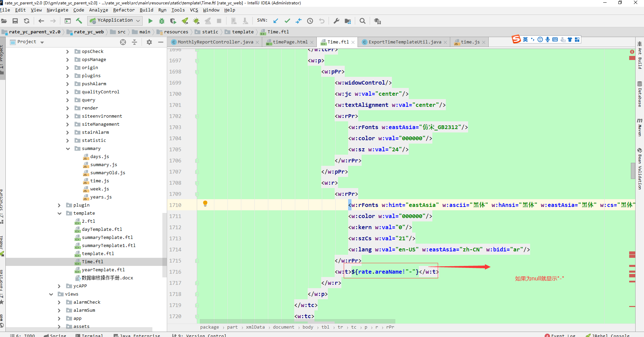
Task: Open the Maven side panel
Action: pos(640,127)
